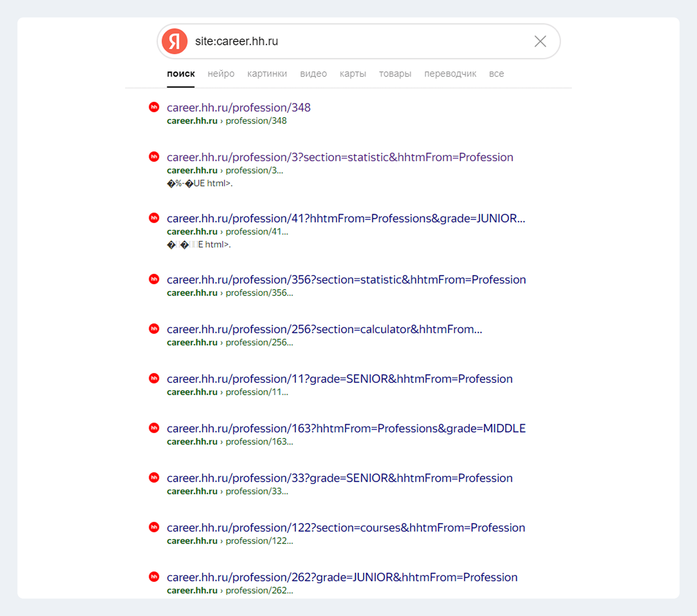Click hh favicon beside profession/3 statistic result
697x616 pixels.
(154, 157)
